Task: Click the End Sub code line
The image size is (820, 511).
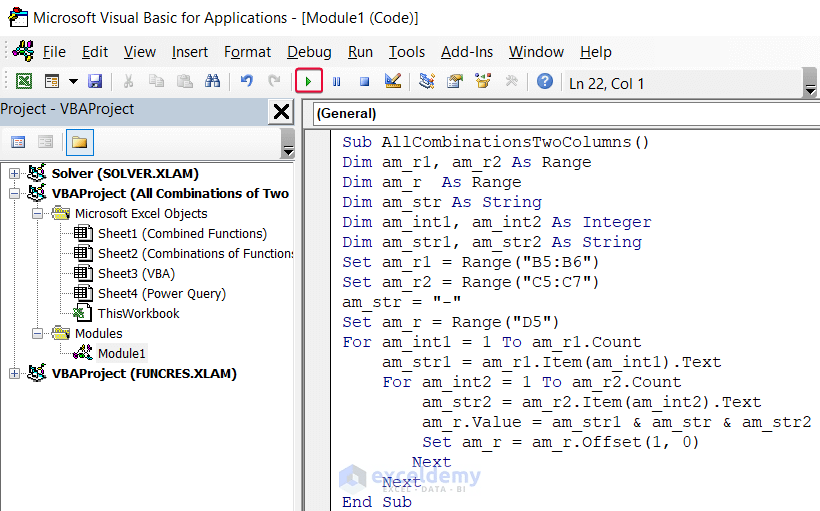Action: tap(377, 502)
